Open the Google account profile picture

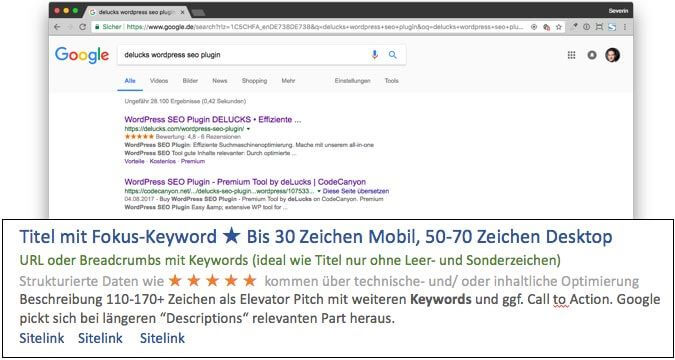click(x=613, y=55)
